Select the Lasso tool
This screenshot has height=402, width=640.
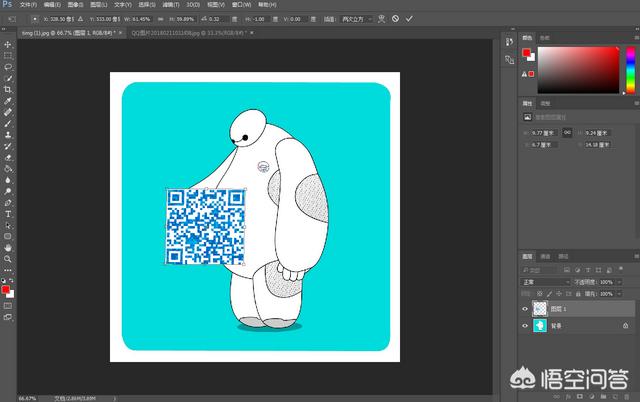tap(8, 67)
